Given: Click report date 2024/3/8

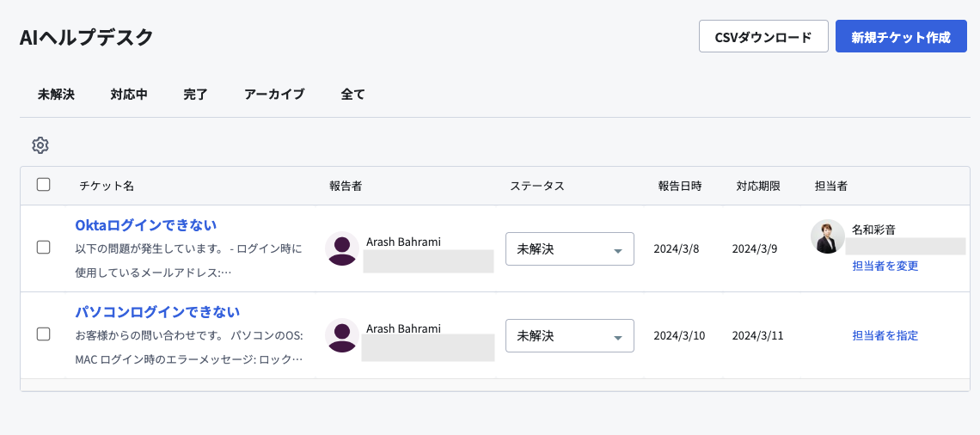Looking at the screenshot, I should pos(677,248).
